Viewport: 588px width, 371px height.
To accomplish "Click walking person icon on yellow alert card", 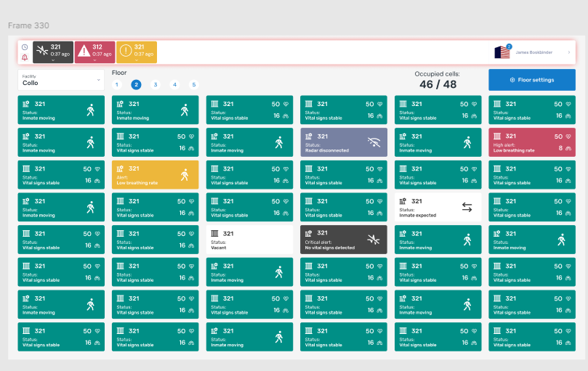I will pyautogui.click(x=185, y=175).
